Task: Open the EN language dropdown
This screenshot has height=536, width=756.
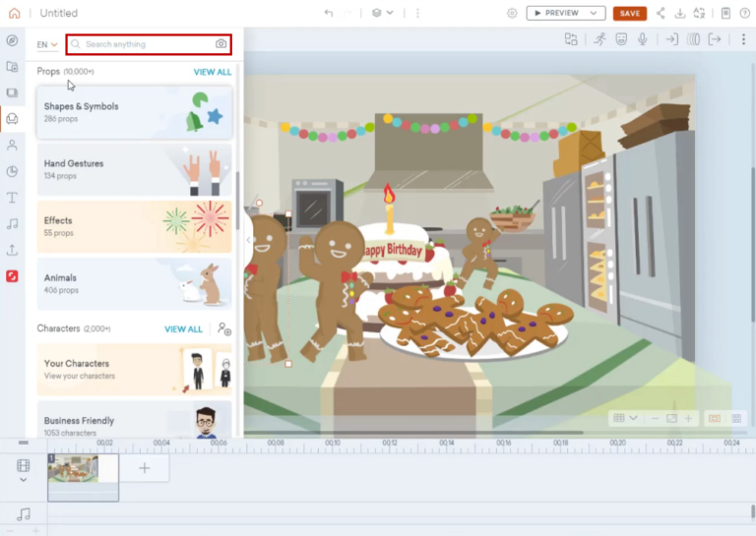Action: coord(47,45)
